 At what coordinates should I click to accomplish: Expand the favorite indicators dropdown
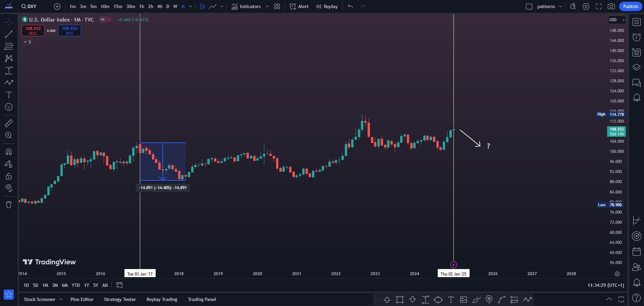click(x=267, y=6)
